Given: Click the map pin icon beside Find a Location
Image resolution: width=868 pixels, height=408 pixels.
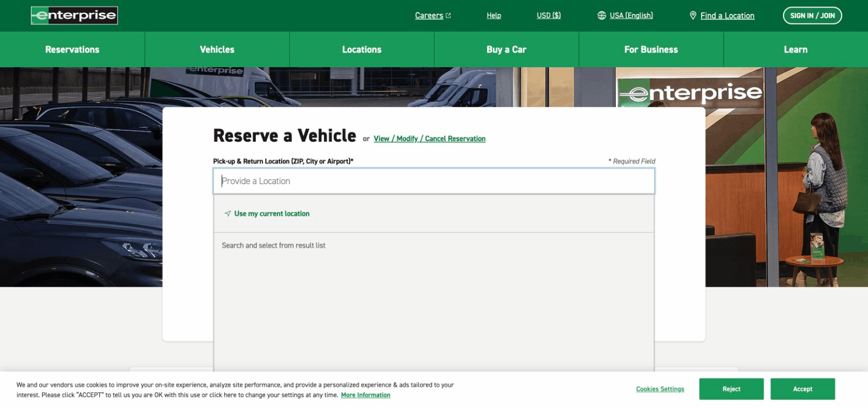Looking at the screenshot, I should point(693,16).
